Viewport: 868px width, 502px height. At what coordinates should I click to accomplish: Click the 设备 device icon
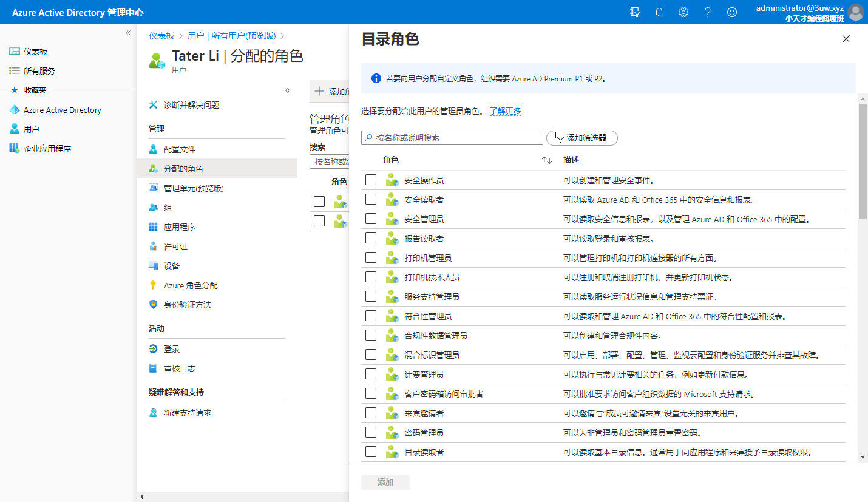tap(153, 266)
